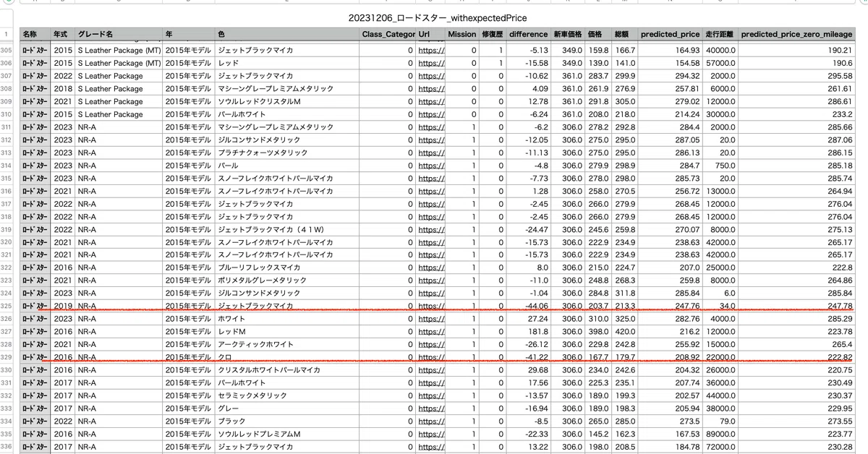
Task: Click the アークティックホワイト color cell
Action: pyautogui.click(x=287, y=344)
